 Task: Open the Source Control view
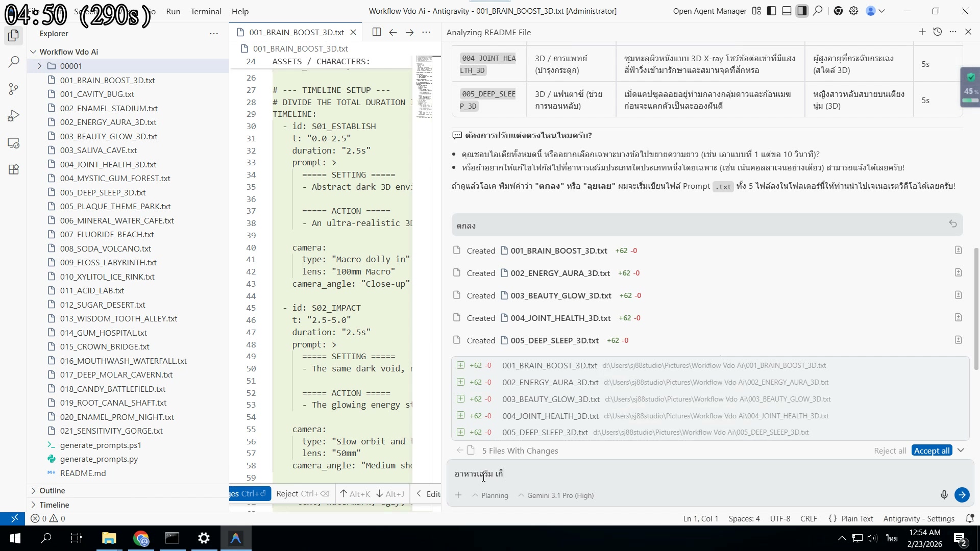click(14, 89)
